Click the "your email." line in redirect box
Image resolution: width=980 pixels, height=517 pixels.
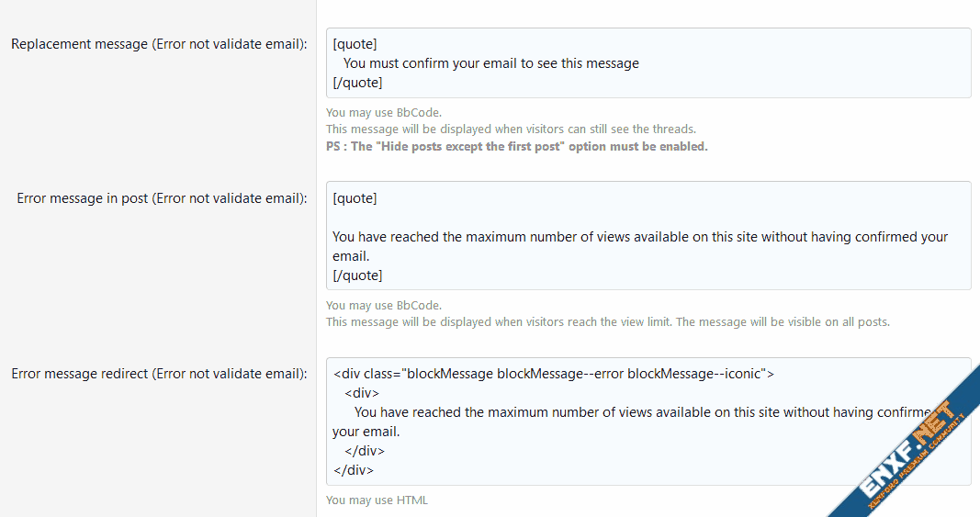click(366, 432)
